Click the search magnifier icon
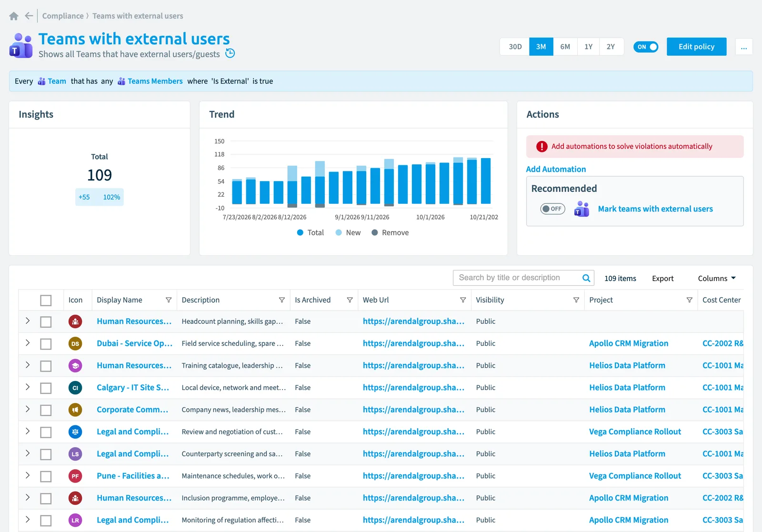Screen dimensions: 762x532 click(x=586, y=278)
